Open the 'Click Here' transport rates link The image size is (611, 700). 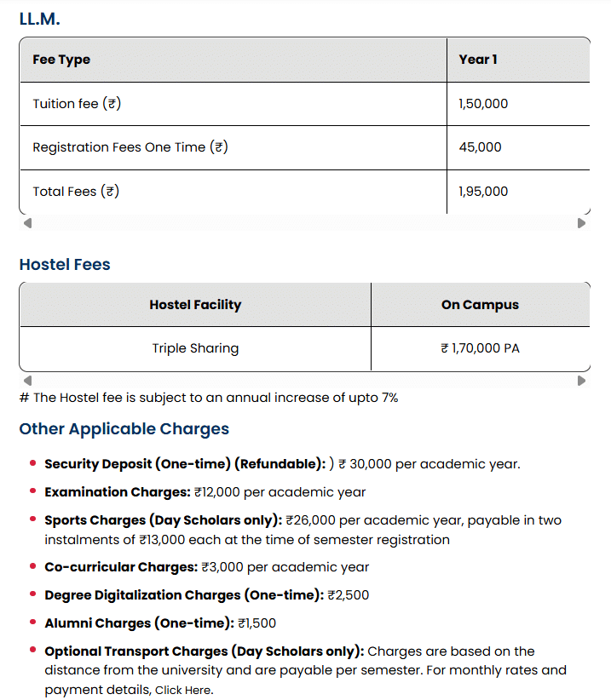click(x=183, y=691)
